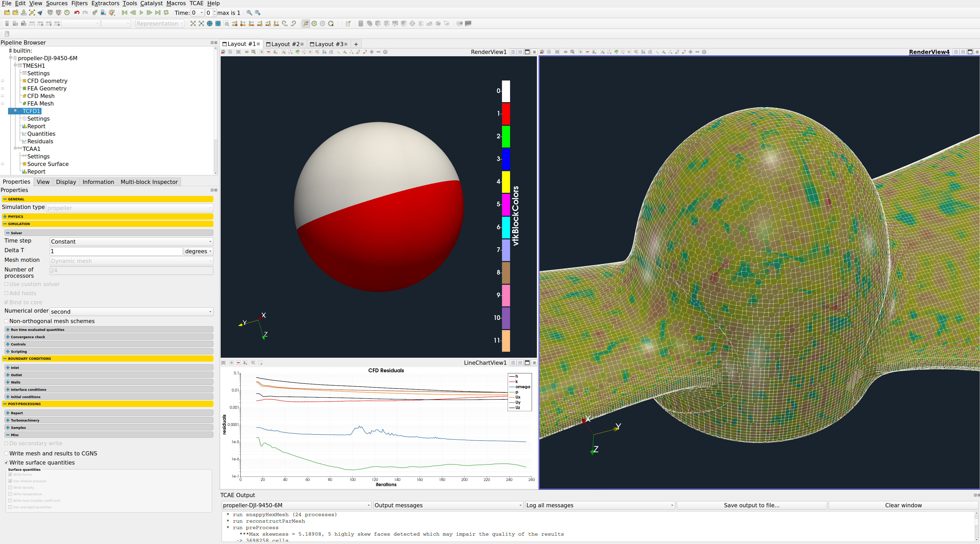Click the Play animation button
980x544 pixels.
pos(141,13)
